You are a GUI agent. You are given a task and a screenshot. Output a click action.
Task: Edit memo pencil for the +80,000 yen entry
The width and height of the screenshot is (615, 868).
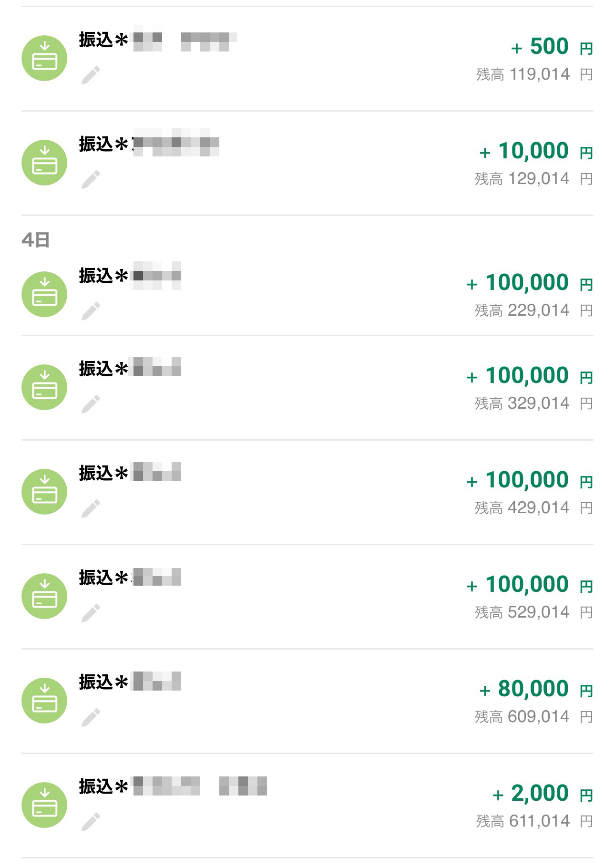coord(91,717)
